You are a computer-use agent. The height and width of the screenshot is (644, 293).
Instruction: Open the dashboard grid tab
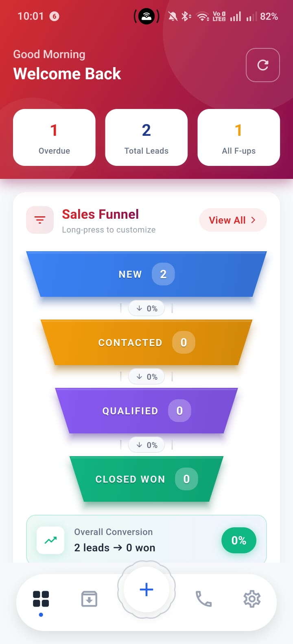click(x=41, y=599)
